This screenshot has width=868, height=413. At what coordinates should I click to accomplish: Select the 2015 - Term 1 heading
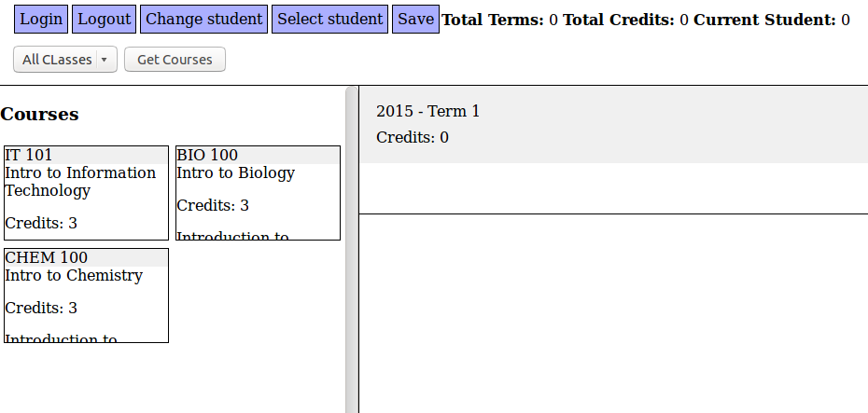click(427, 112)
